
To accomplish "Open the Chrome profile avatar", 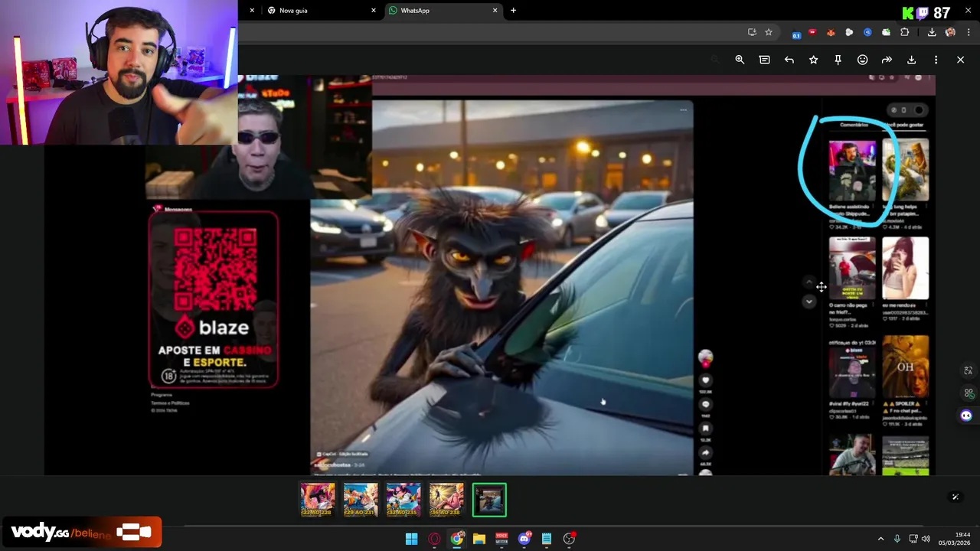I will (950, 32).
